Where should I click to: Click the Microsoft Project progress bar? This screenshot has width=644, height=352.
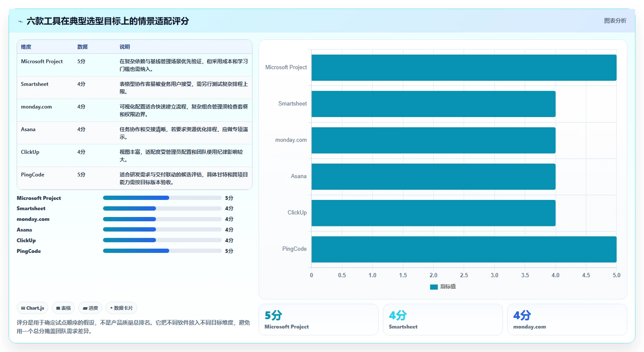[x=162, y=198]
